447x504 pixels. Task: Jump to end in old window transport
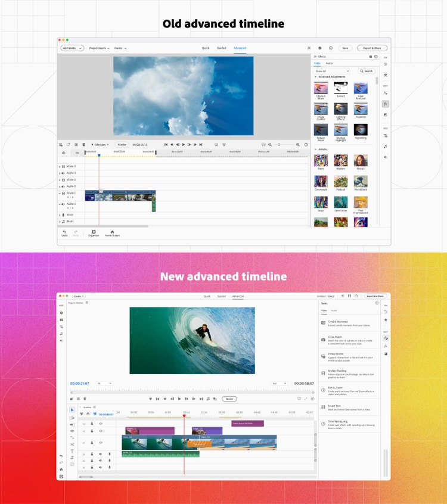tap(201, 145)
